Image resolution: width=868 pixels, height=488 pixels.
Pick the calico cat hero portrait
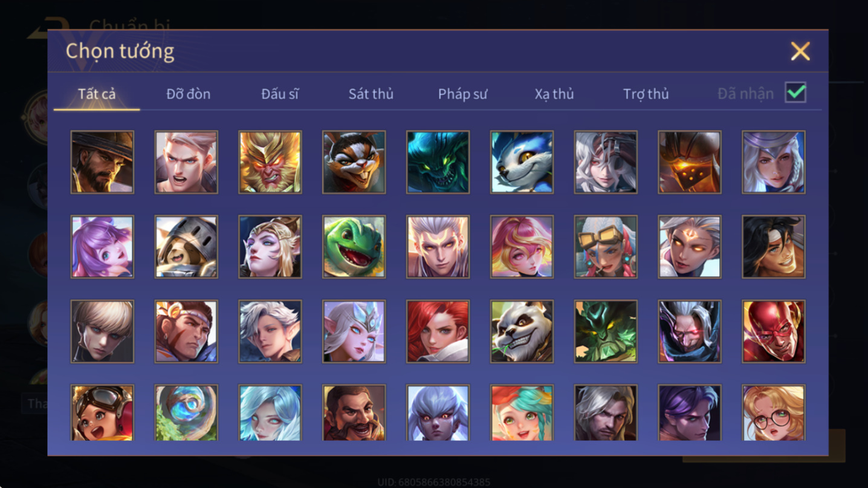[x=354, y=162]
